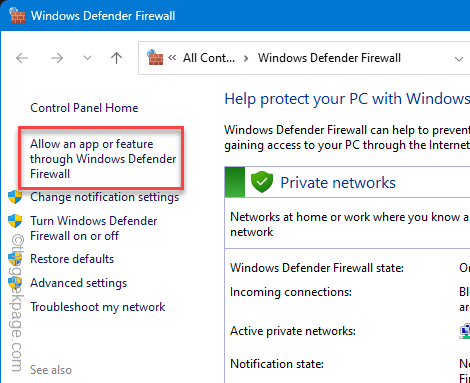Open the recent locations chevron
The width and height of the screenshot is (470, 383).
[x=87, y=58]
